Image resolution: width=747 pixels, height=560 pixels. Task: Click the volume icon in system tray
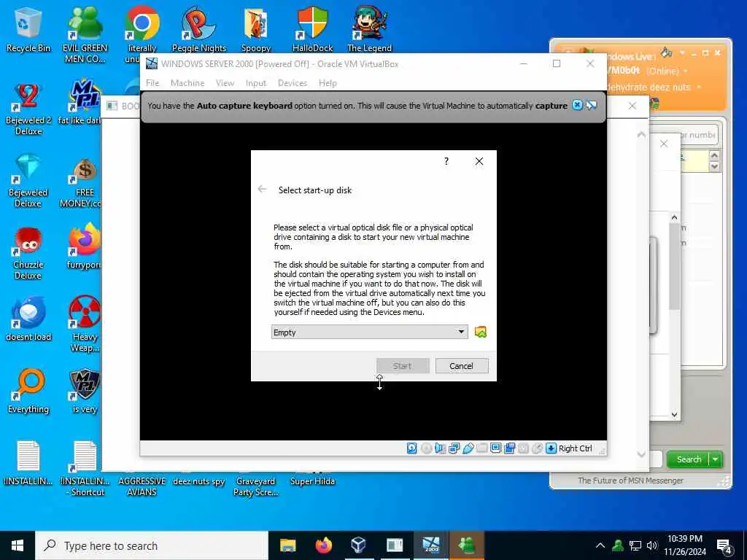point(652,545)
